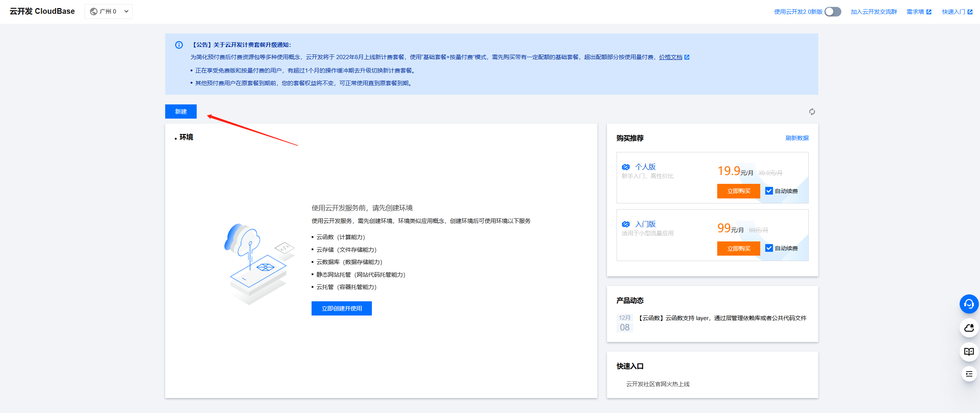Open the 价格文档 link

[x=671, y=57]
